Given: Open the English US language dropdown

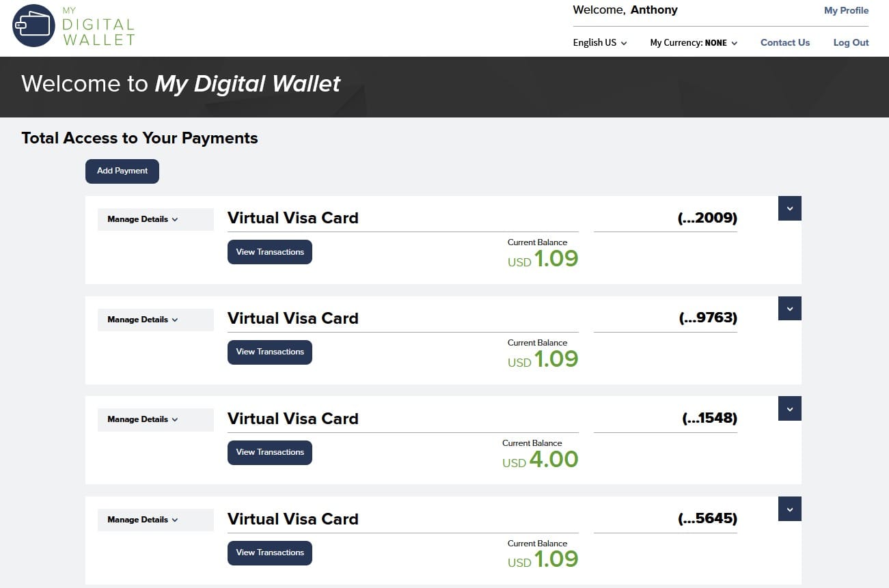Looking at the screenshot, I should tap(599, 42).
